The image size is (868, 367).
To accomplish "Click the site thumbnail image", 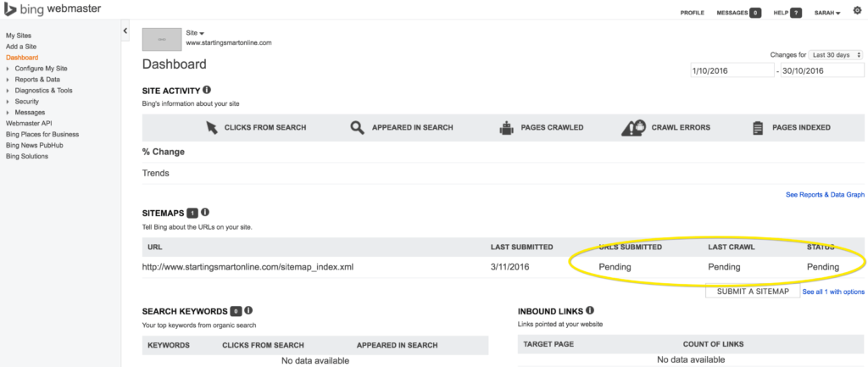I will click(x=162, y=39).
